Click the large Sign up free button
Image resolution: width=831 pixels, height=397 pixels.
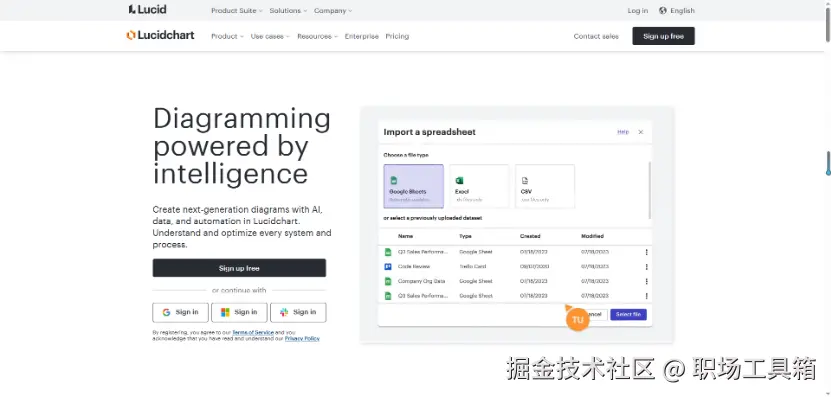point(239,268)
